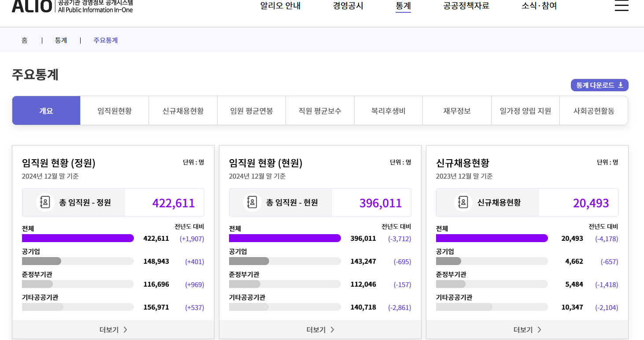644x340 pixels.
Task: Click the (-2,861) change value
Action: [x=400, y=307]
